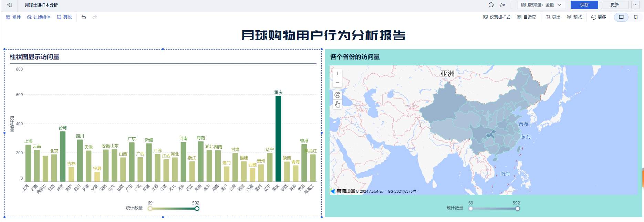
Task: Zoom in on the map
Action: point(337,73)
